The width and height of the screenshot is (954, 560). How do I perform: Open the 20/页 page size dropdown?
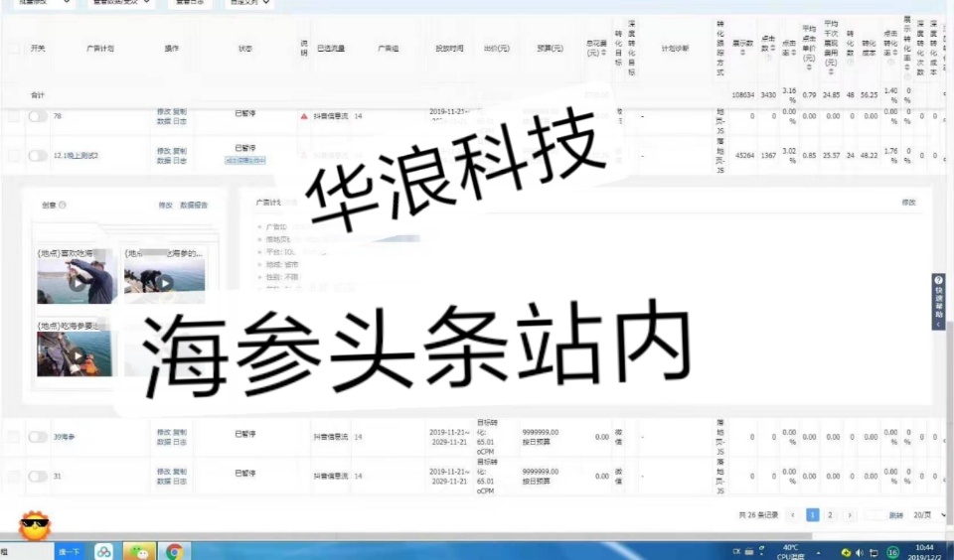click(x=930, y=515)
